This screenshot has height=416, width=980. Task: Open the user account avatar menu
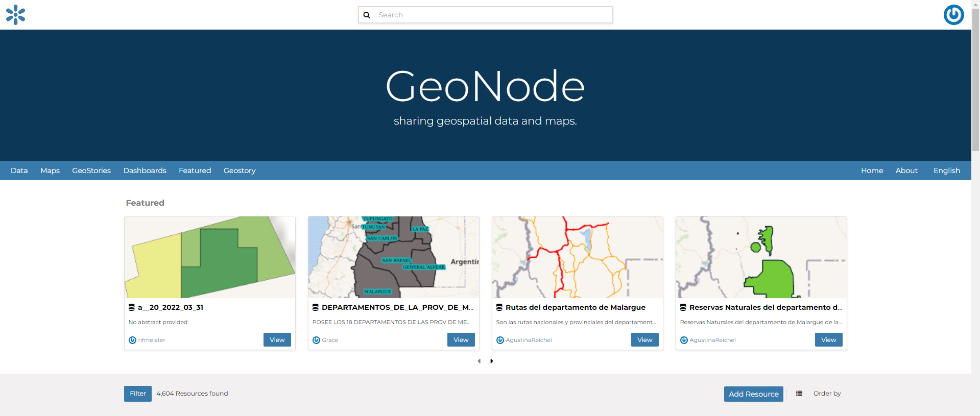[x=953, y=15]
